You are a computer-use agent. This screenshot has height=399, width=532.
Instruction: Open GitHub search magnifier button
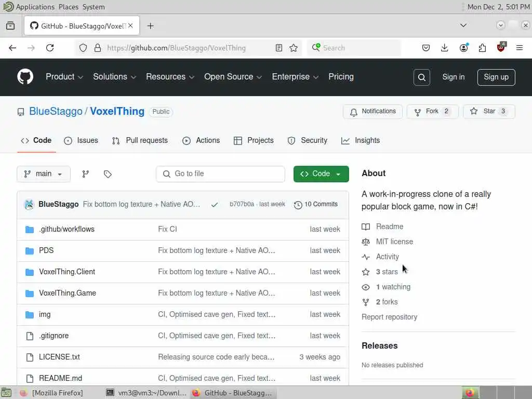pyautogui.click(x=422, y=77)
